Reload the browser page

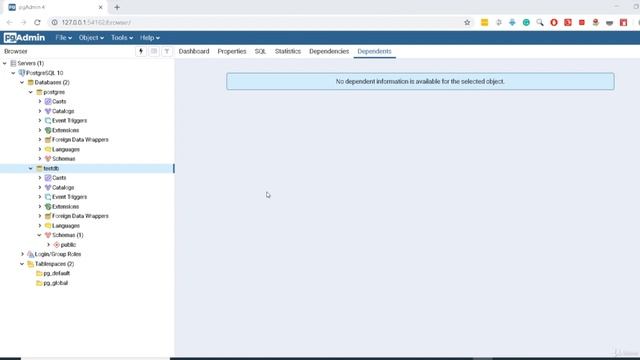pos(37,22)
